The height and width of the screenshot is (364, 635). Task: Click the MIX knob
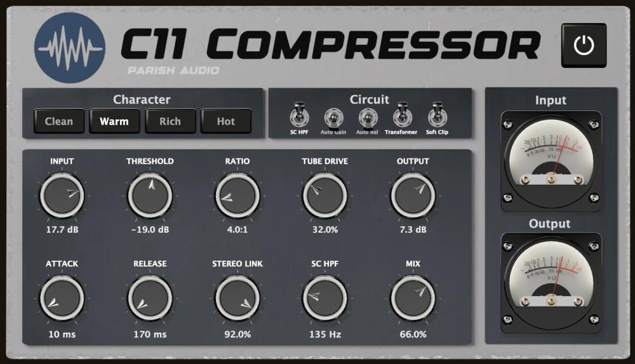point(413,299)
